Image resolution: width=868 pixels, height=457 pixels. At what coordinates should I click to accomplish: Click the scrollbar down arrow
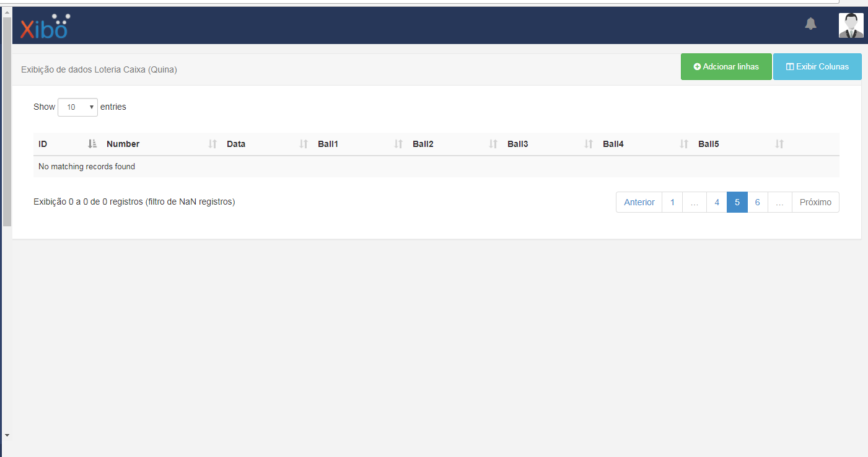tap(7, 435)
